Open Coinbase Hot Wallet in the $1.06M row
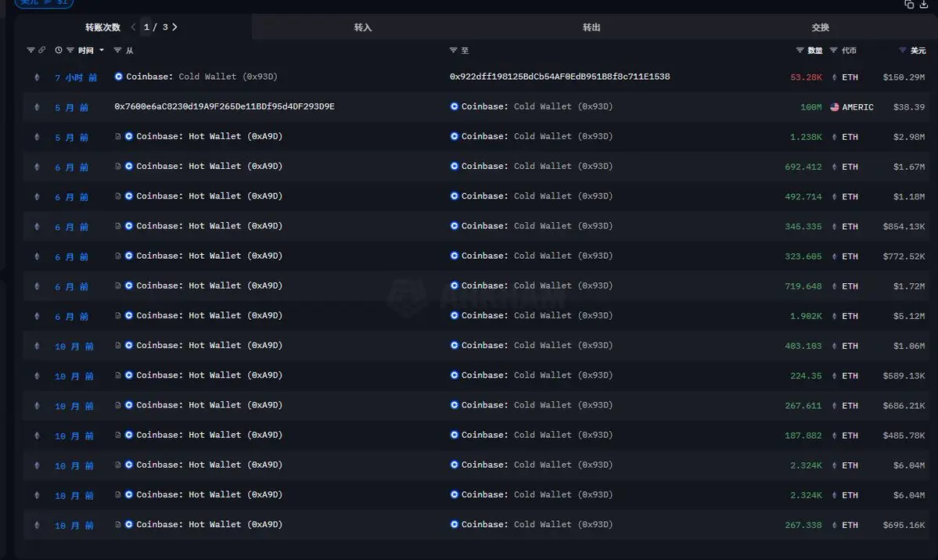This screenshot has height=560, width=938. pos(210,345)
